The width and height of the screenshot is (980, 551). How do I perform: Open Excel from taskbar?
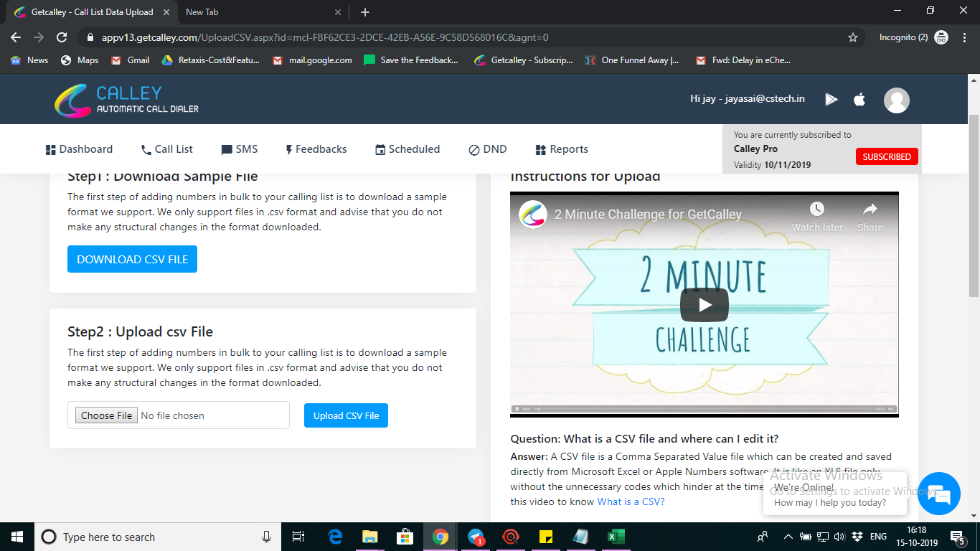(x=616, y=537)
